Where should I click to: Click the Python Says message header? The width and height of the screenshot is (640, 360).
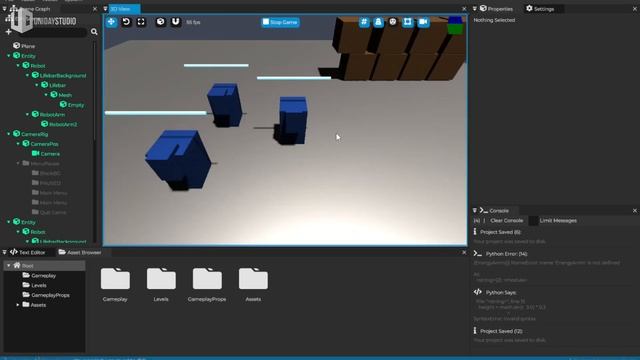click(x=501, y=293)
